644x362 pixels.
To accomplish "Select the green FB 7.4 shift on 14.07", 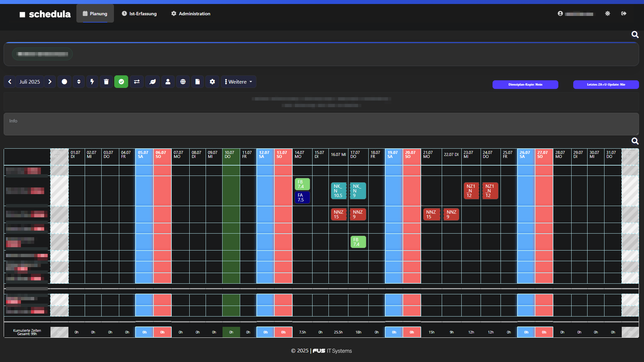I will (x=302, y=184).
